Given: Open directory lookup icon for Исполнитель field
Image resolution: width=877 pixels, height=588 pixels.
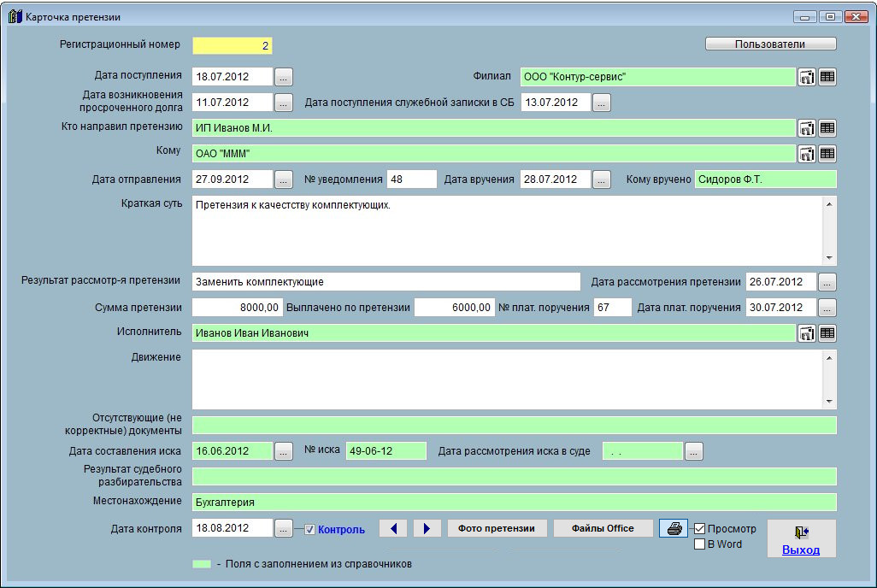Looking at the screenshot, I should pyautogui.click(x=806, y=333).
